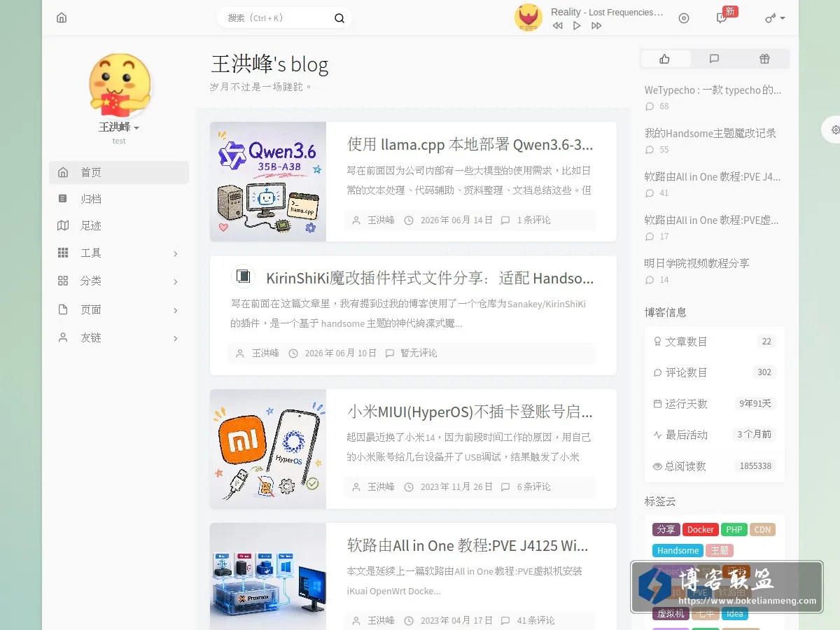Open 我的Handsome主题魔改记录 link
This screenshot has height=630, width=840.
click(x=710, y=133)
